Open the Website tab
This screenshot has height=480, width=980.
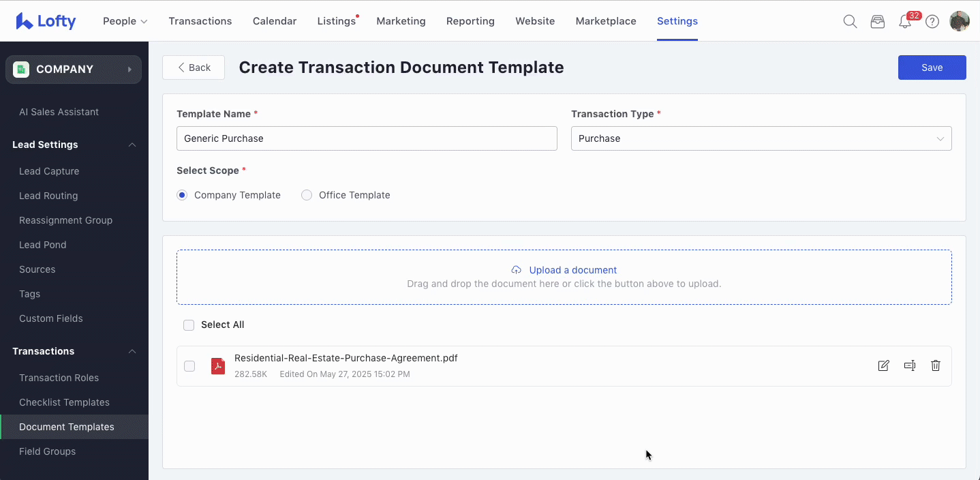535,21
